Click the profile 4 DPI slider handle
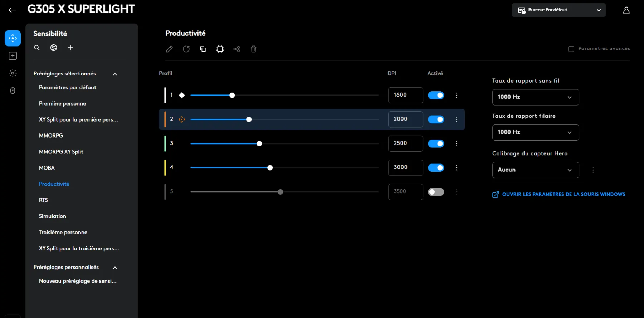Screen dimensions: 644x318 [x=270, y=168]
